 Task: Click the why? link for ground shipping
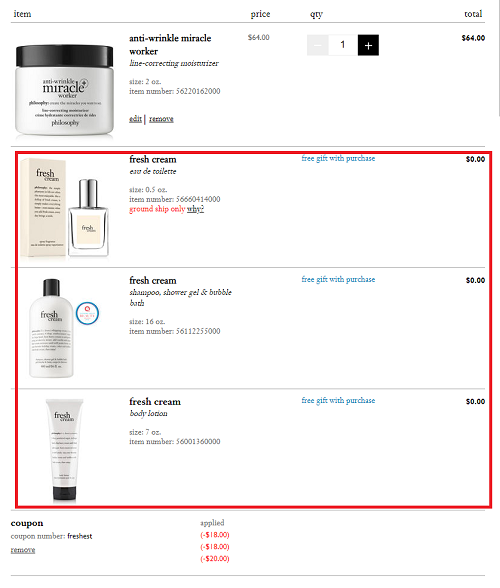tap(195, 209)
